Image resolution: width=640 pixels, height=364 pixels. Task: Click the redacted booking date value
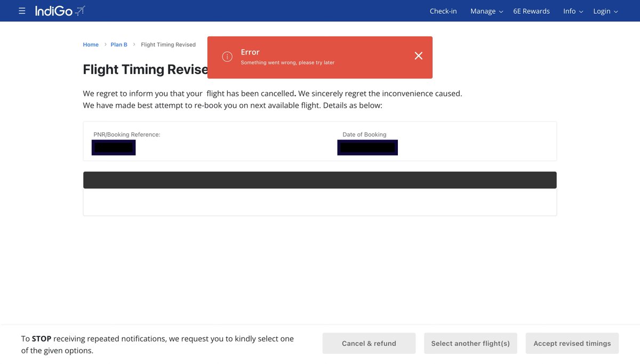point(367,148)
